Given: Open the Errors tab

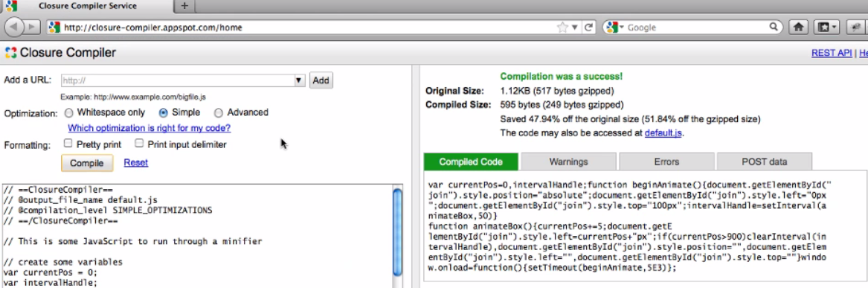Looking at the screenshot, I should pyautogui.click(x=666, y=161).
